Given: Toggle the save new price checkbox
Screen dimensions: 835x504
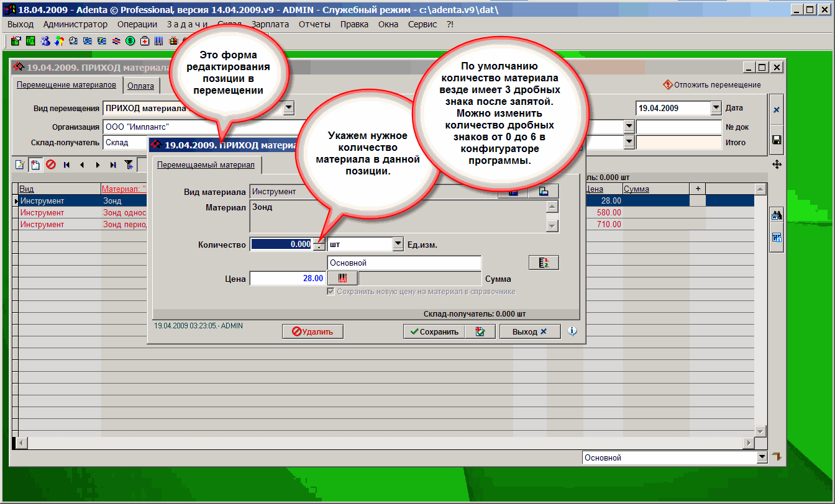Looking at the screenshot, I should click(x=331, y=292).
